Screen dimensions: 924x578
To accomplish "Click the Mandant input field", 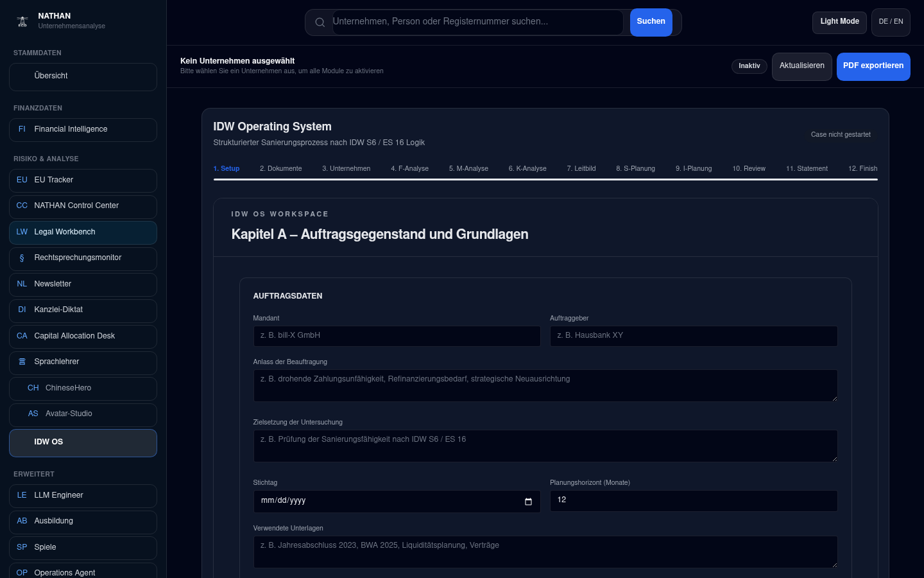I will [397, 336].
